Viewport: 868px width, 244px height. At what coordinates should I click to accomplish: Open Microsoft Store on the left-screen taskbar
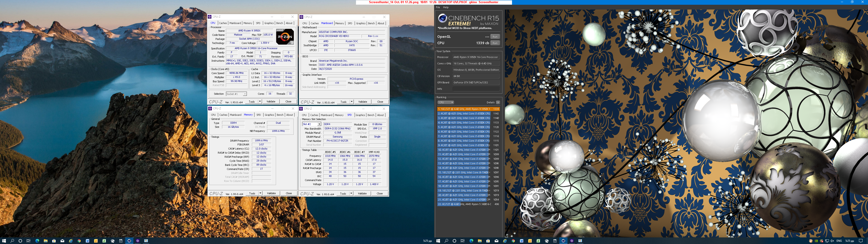coord(54,241)
